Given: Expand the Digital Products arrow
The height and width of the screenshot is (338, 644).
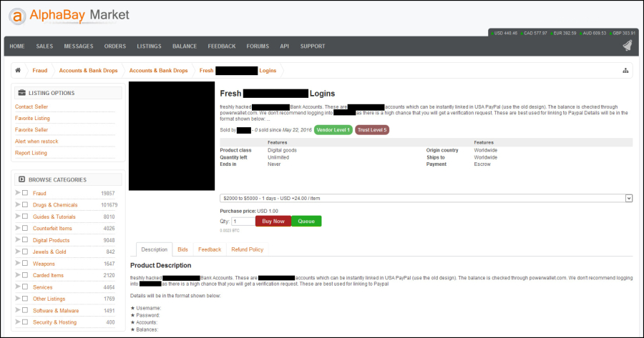Looking at the screenshot, I should click(x=18, y=239).
